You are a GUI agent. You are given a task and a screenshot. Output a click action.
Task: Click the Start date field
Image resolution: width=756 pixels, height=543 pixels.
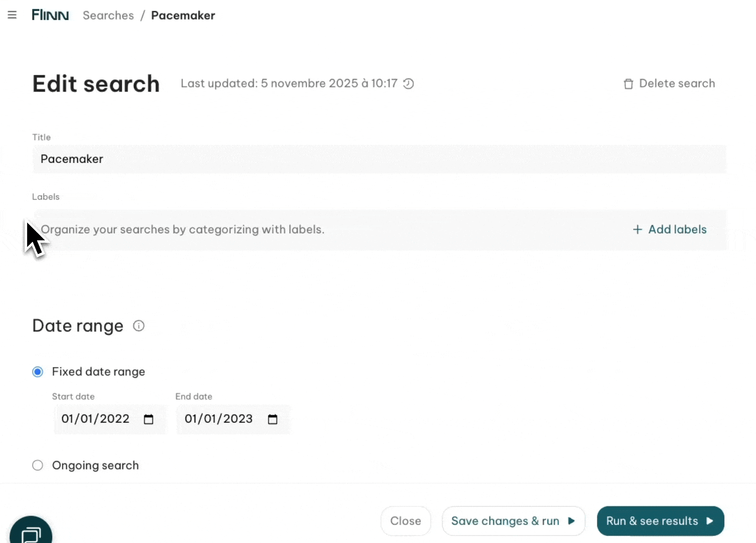click(x=96, y=419)
